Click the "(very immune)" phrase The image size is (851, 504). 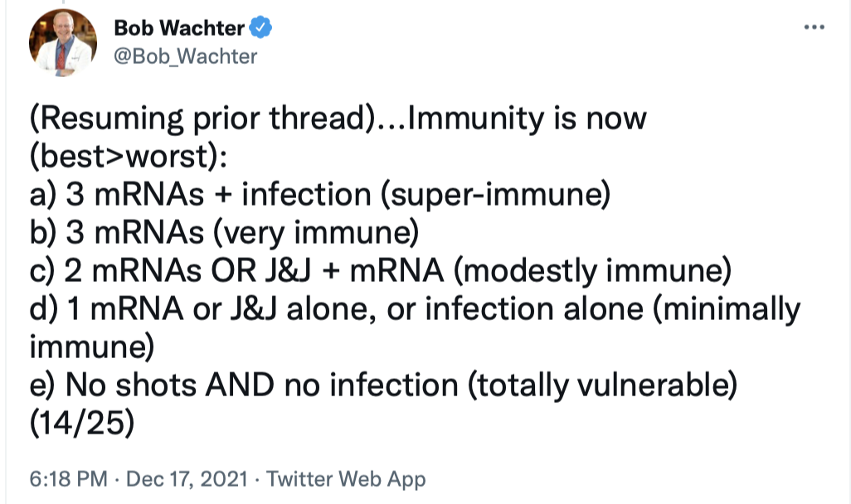(314, 233)
